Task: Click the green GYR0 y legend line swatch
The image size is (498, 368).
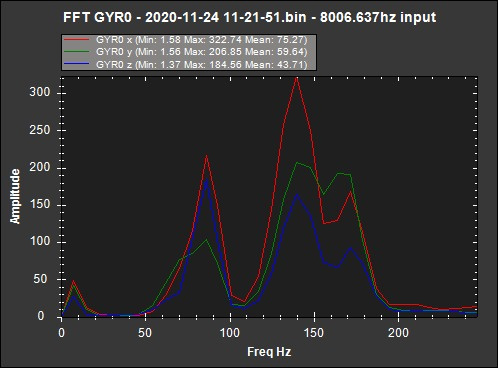Action: click(76, 52)
